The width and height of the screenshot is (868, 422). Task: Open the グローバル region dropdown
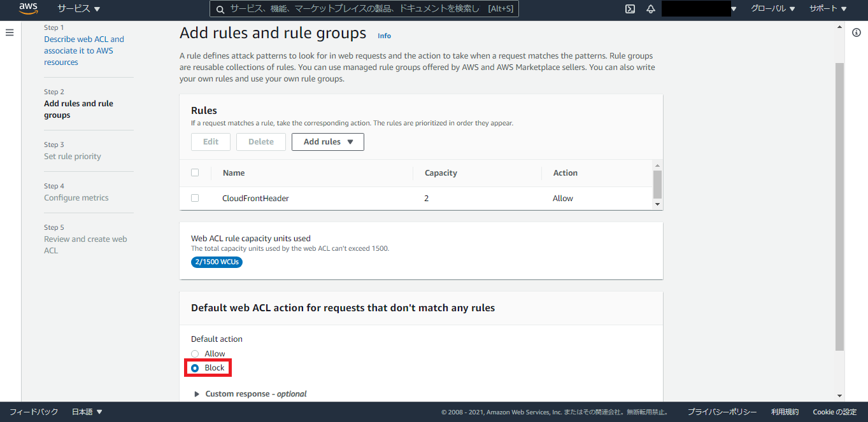coord(773,9)
